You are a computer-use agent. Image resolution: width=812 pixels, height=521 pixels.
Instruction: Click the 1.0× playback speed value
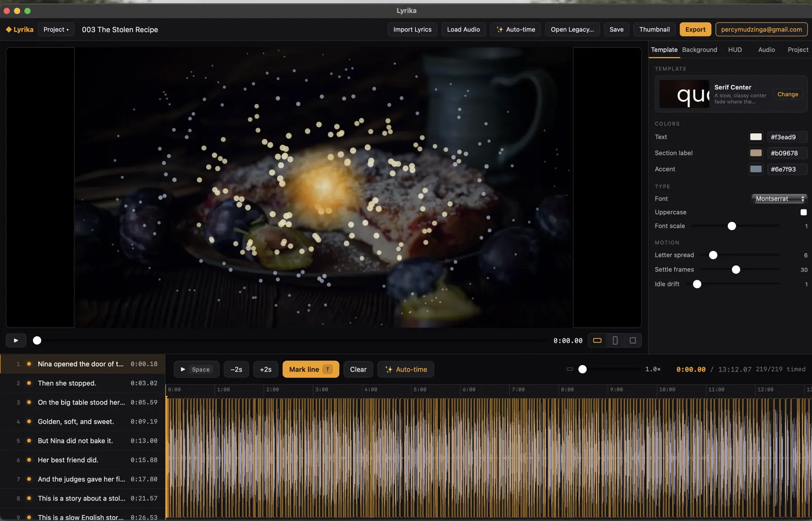[653, 369]
